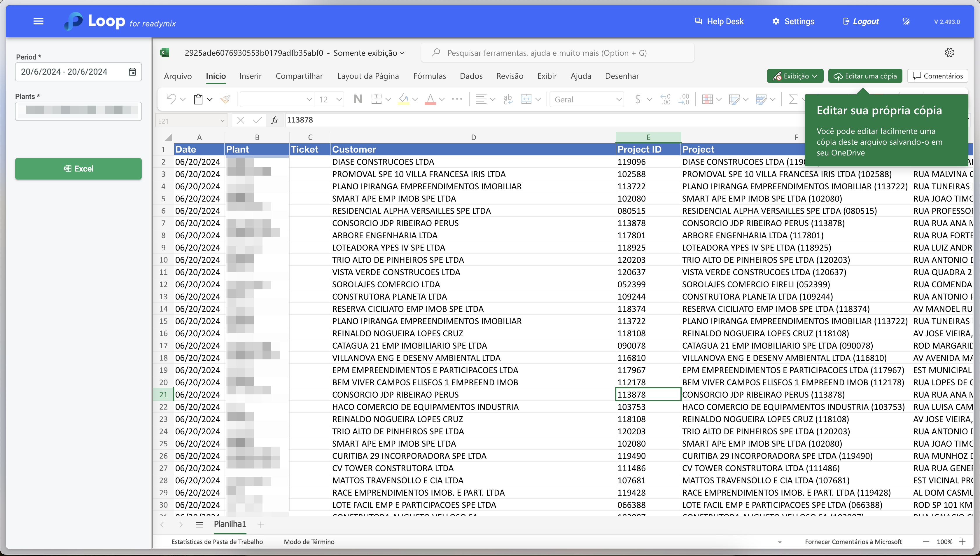The height and width of the screenshot is (556, 980).
Task: Click the search tools input field
Action: tap(557, 53)
